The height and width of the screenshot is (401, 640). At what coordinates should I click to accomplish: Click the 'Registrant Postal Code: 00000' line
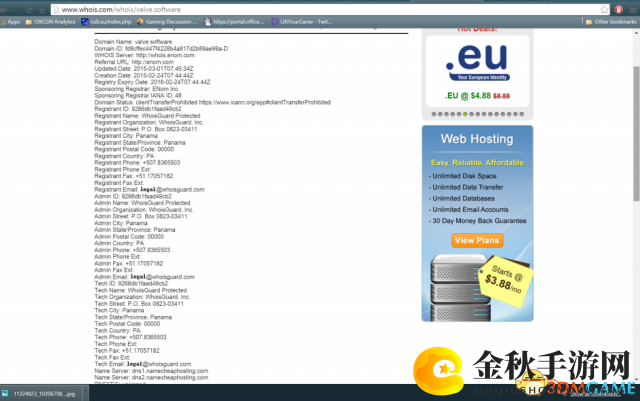[134, 149]
